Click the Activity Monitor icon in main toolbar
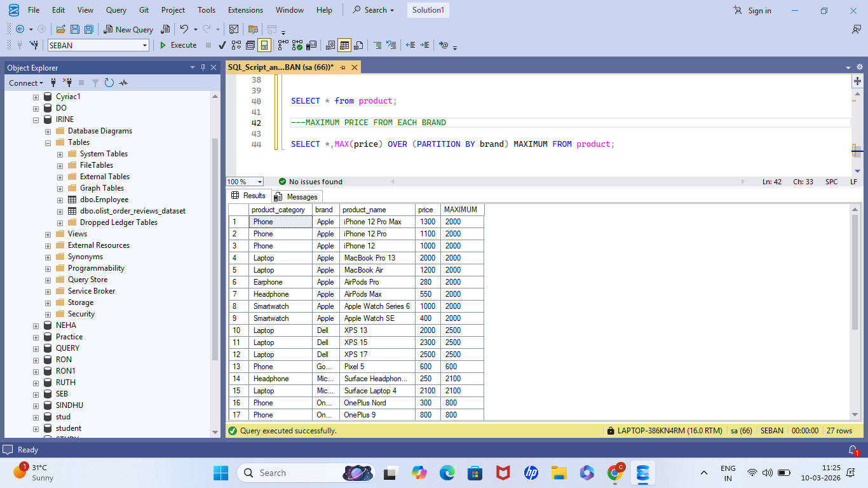 234,29
